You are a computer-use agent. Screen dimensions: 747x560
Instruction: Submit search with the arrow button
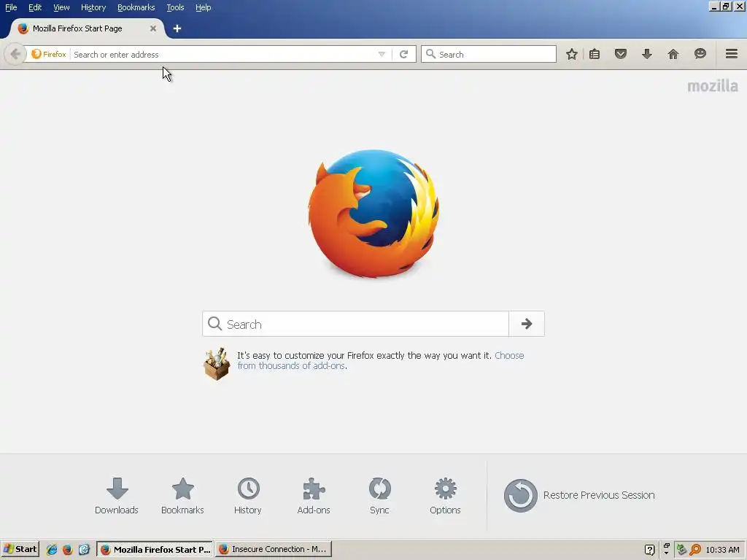coord(527,324)
